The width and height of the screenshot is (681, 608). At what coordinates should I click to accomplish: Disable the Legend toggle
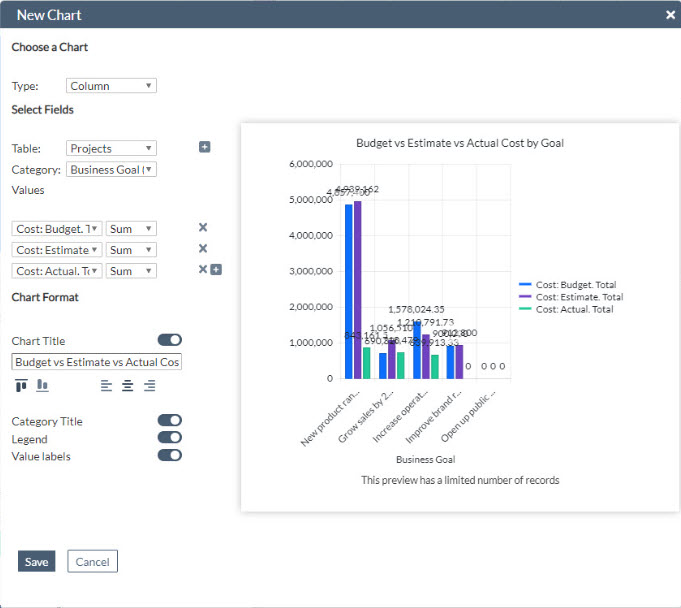pos(170,438)
